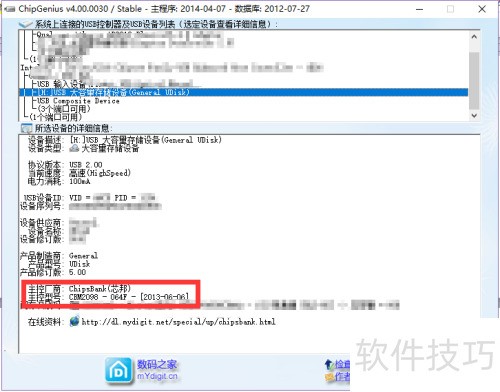
Task: Click the device list header icon
Action: tap(26, 24)
